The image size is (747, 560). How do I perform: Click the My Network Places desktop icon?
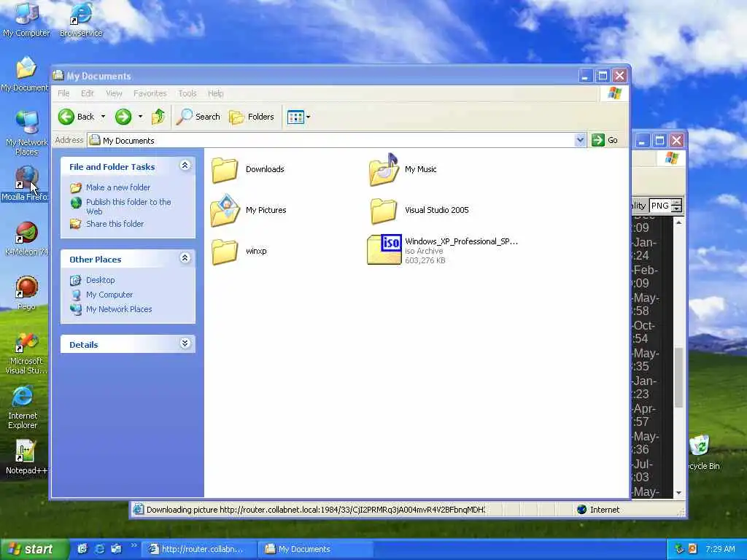pos(26,133)
